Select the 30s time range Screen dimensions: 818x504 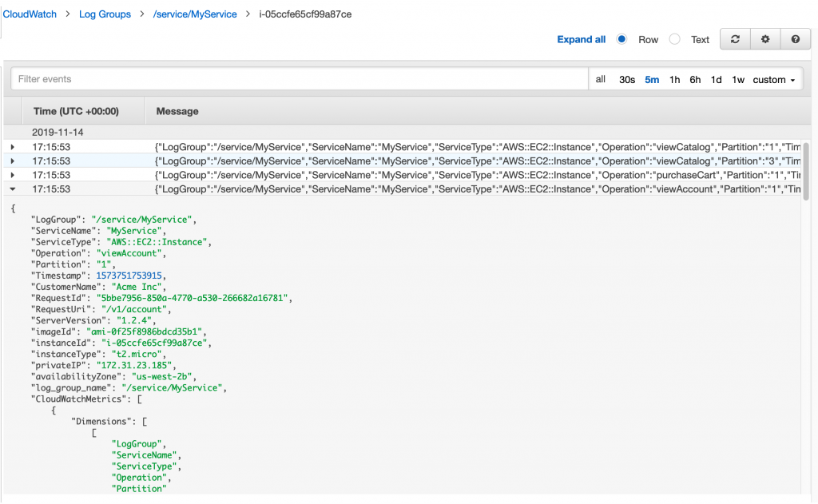point(627,79)
